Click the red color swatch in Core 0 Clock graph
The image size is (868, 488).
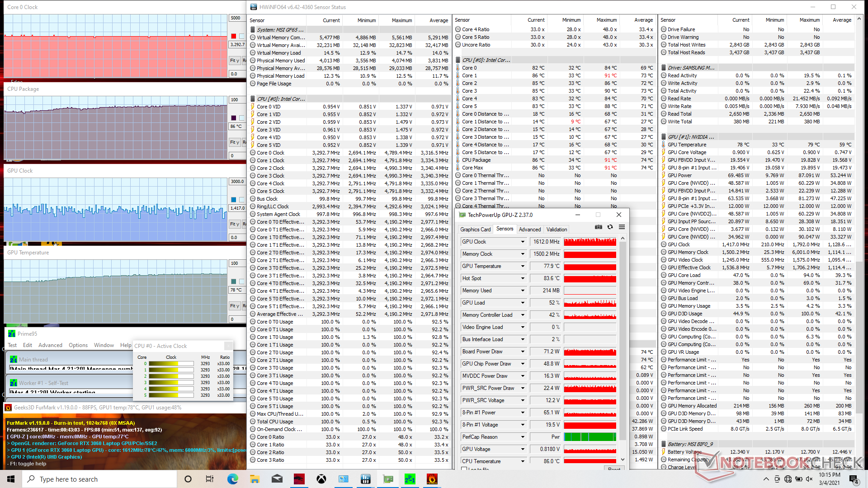pos(233,36)
